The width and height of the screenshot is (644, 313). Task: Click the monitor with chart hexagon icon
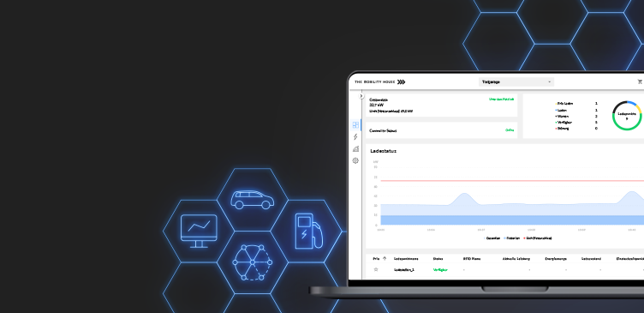[x=199, y=231]
